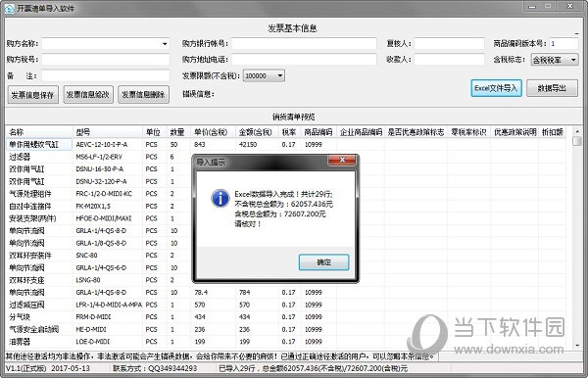Select the 安装支架(两件) name cell
The height and width of the screenshot is (378, 588).
click(x=39, y=218)
